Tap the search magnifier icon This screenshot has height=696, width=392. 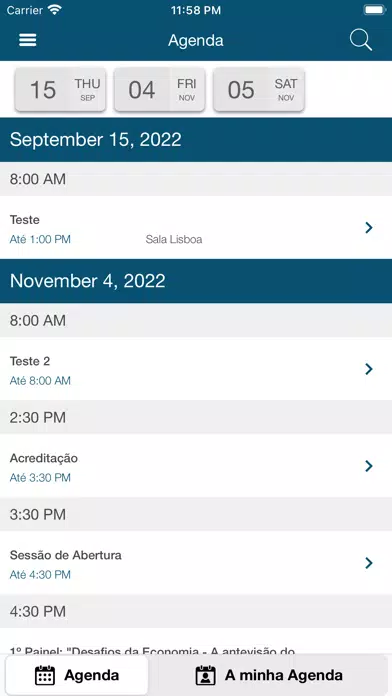pyautogui.click(x=360, y=40)
